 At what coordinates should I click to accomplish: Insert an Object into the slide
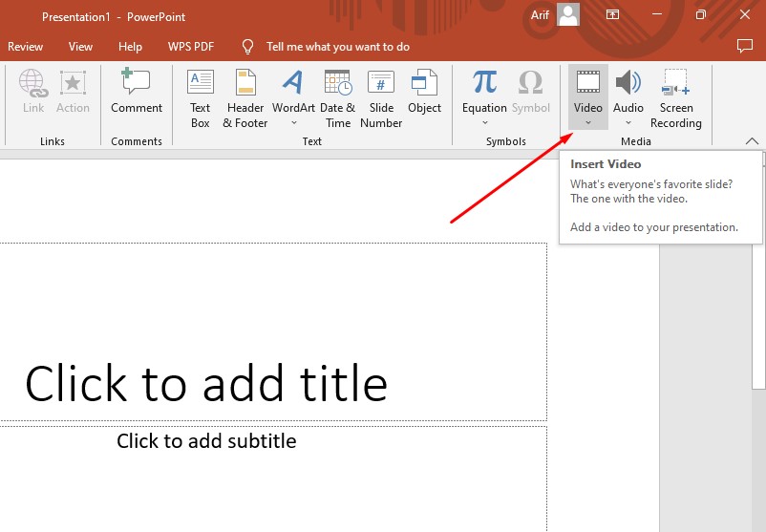pos(424,94)
